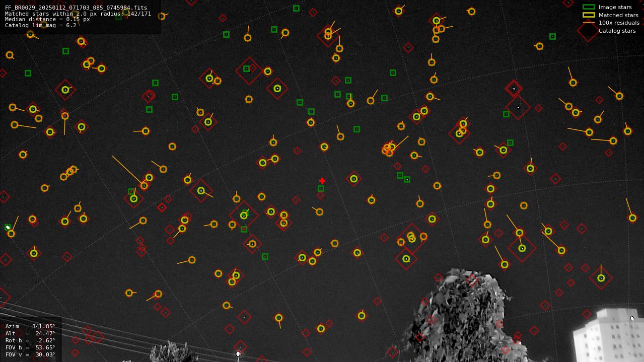
Task: Click the 'Alt = 24.47°' readout
Action: (30, 334)
